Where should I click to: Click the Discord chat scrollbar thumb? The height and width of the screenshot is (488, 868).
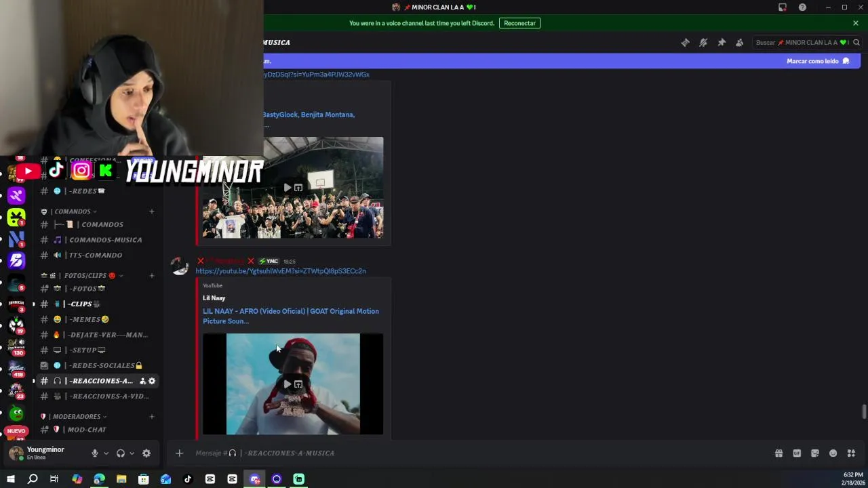pos(864,412)
